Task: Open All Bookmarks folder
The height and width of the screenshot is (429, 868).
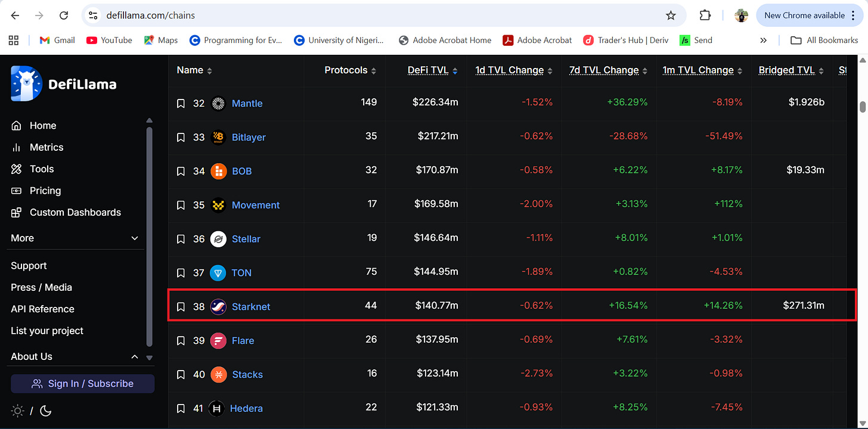Action: [824, 41]
